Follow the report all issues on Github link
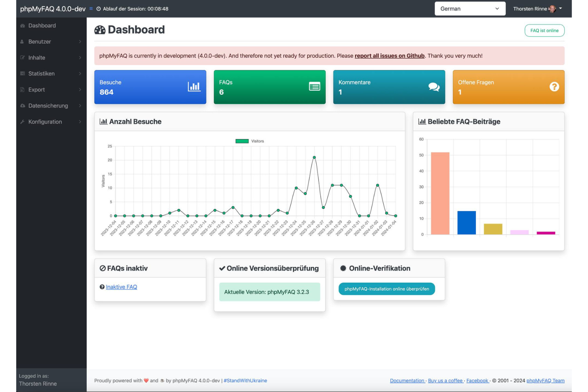The height and width of the screenshot is (392, 588). pyautogui.click(x=389, y=56)
